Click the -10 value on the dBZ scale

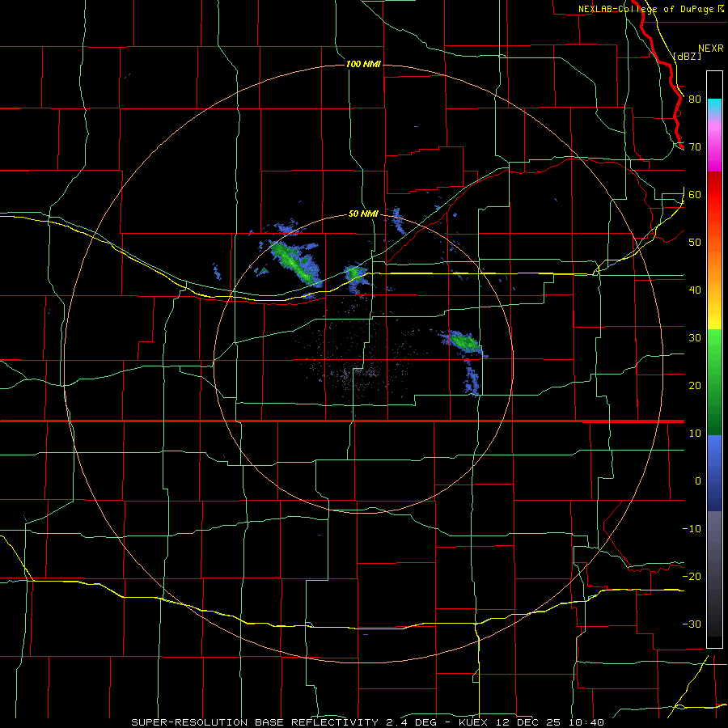692,528
